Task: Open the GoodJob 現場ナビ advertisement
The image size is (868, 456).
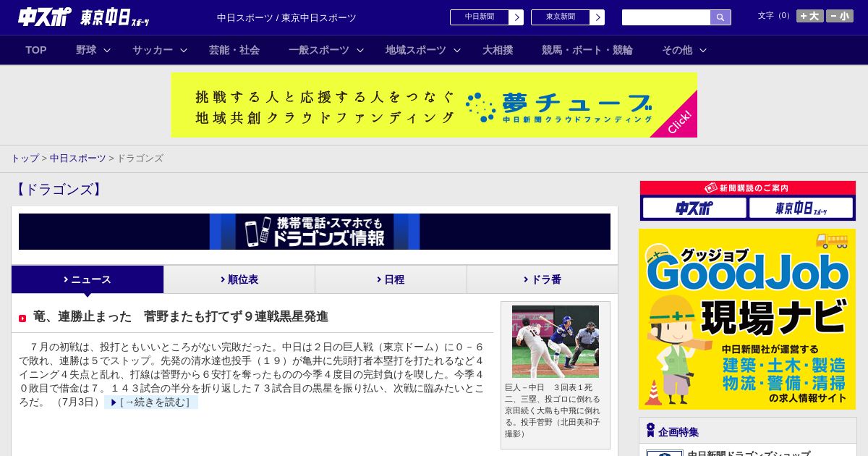Action: pos(747,319)
